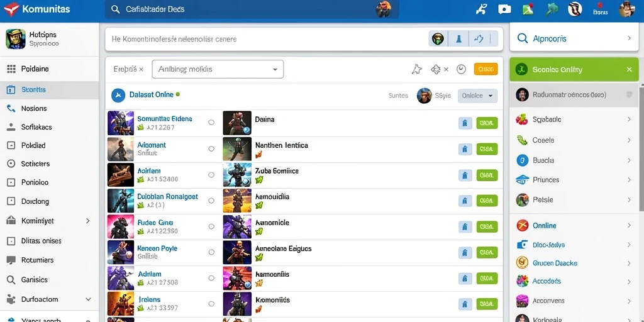Image resolution: width=644 pixels, height=322 pixels.
Task: Click the pin icon in filter toolbar
Action: [416, 69]
